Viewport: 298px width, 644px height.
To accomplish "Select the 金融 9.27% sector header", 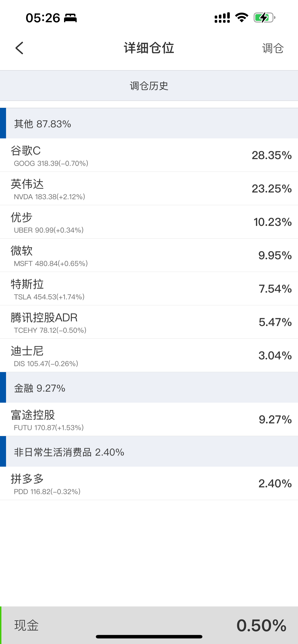I will (149, 388).
